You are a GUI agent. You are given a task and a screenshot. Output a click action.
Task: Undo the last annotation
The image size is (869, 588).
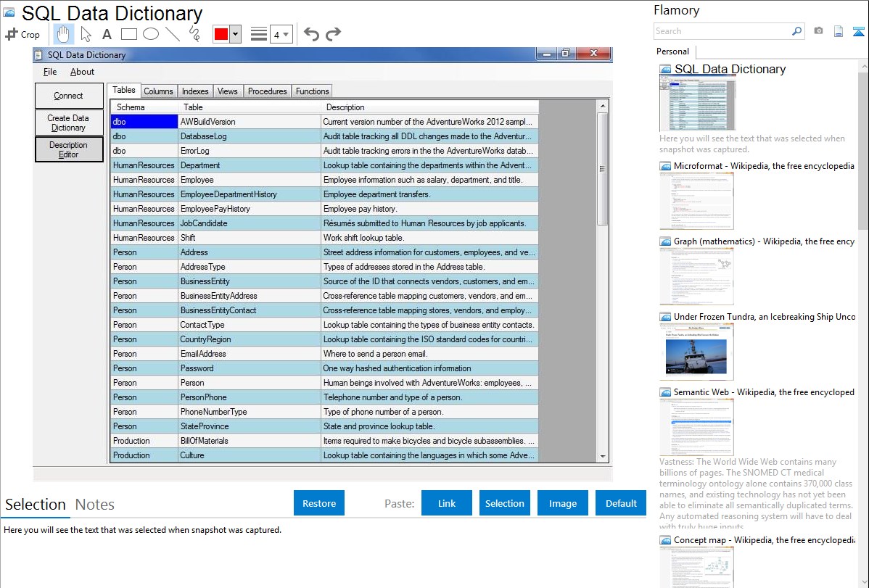[311, 34]
